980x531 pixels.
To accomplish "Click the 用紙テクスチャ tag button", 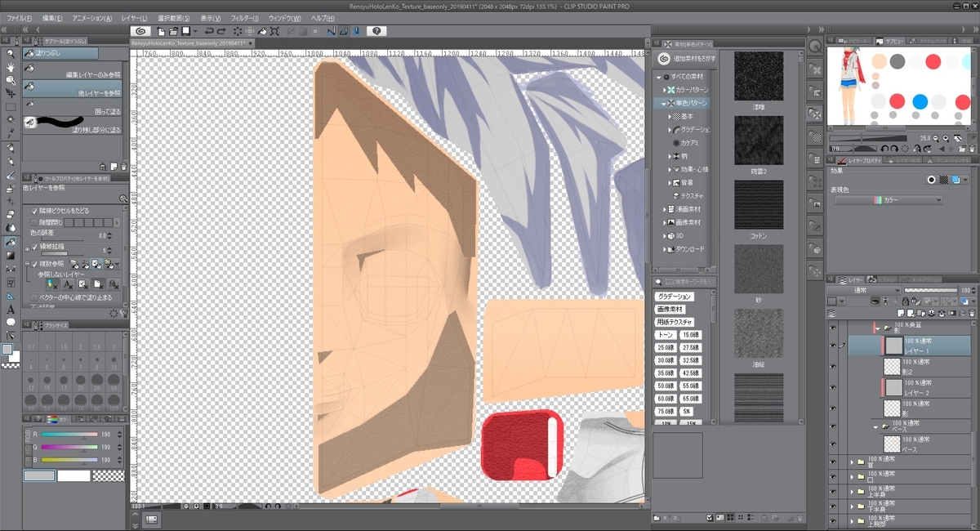I will coord(675,322).
